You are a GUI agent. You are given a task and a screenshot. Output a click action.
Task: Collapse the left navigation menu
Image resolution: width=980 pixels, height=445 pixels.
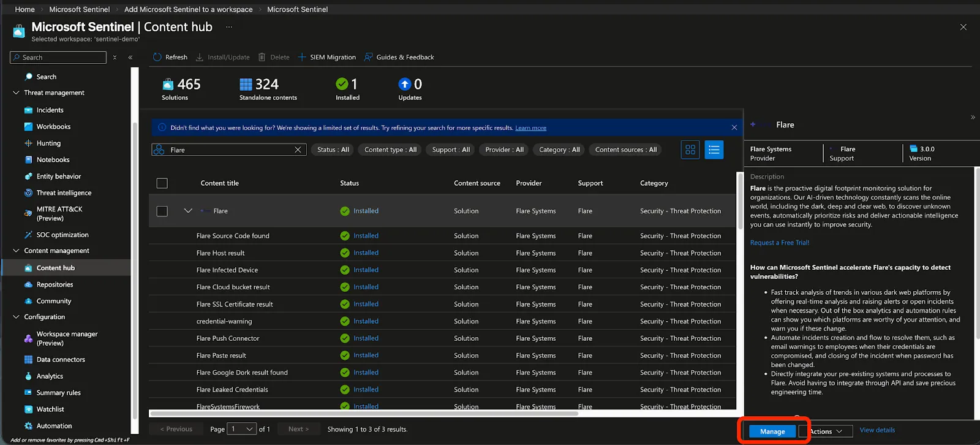click(x=130, y=57)
